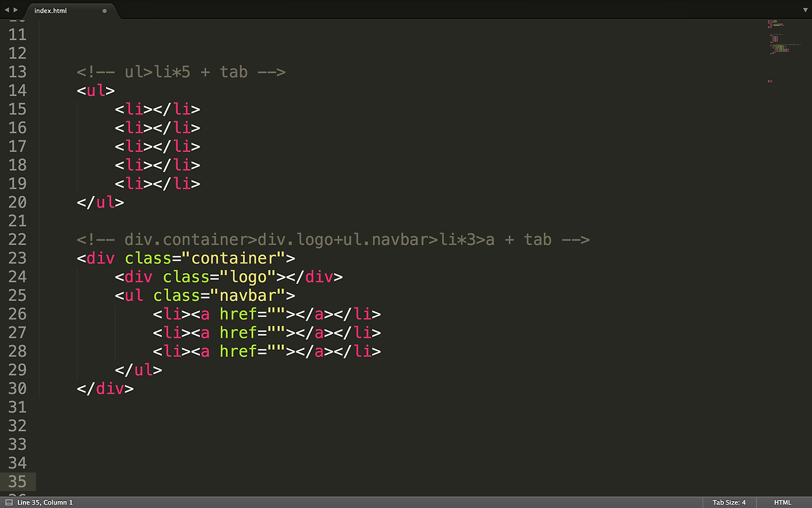Select gutter line number 21
Screen dimensions: 812x508
coord(18,221)
